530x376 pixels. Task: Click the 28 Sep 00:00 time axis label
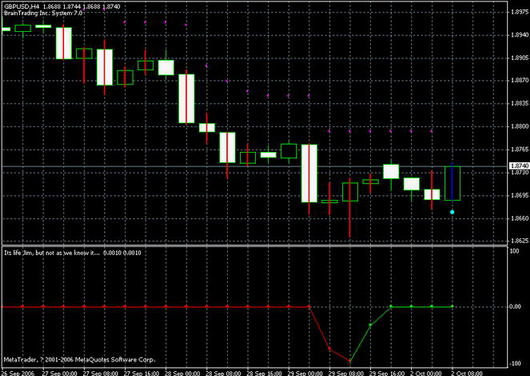[x=183, y=373]
